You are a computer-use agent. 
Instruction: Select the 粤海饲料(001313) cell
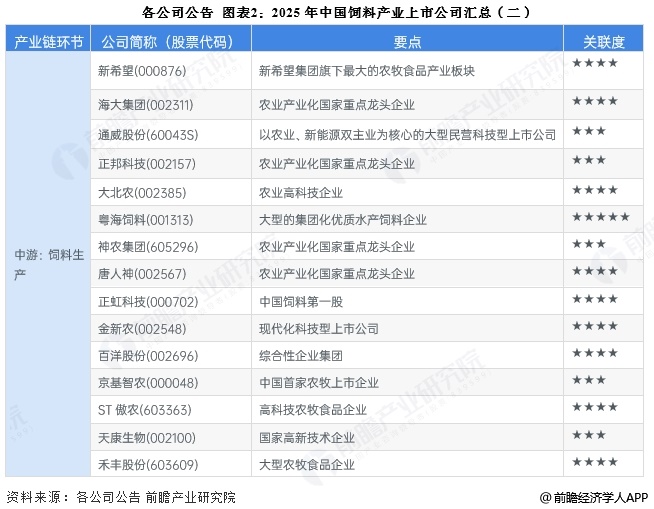[x=171, y=219]
